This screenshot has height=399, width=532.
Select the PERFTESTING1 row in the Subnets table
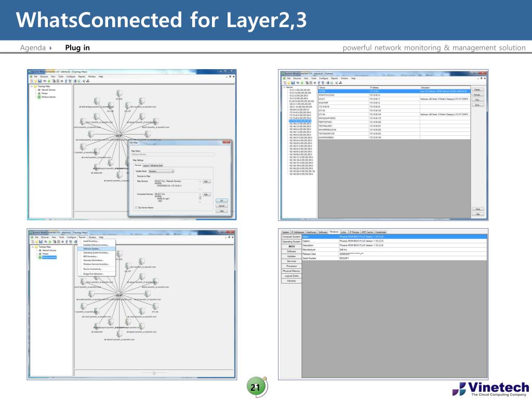point(394,122)
